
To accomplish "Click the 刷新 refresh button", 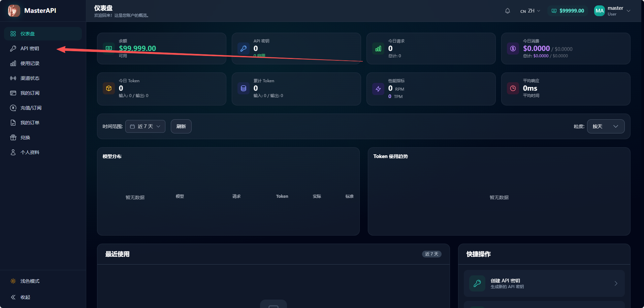I will coord(181,126).
